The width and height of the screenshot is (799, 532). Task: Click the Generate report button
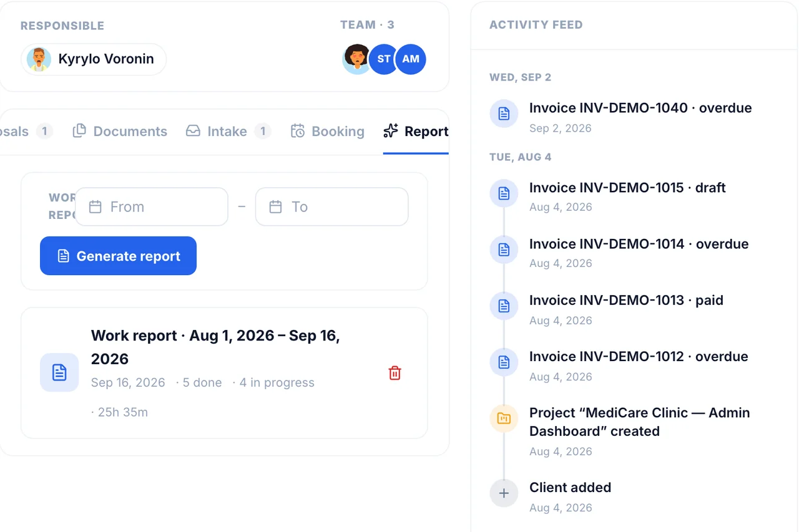click(118, 256)
